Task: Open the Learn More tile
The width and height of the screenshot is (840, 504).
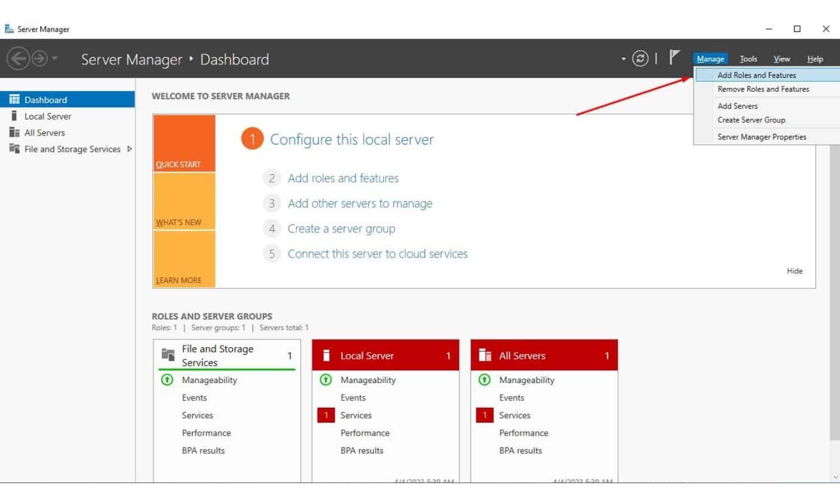Action: 184,259
